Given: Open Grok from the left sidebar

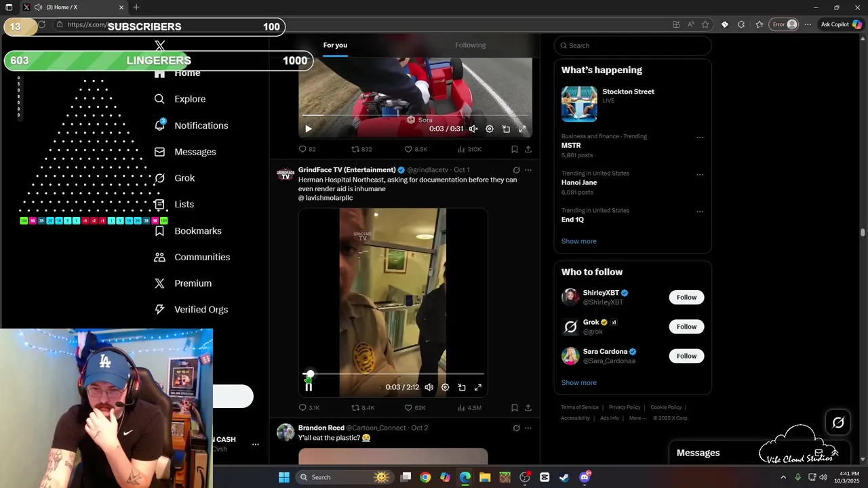Looking at the screenshot, I should coord(174,178).
